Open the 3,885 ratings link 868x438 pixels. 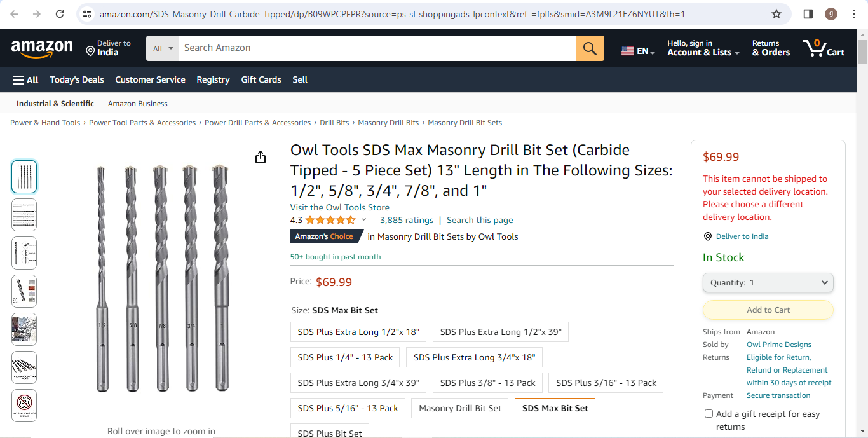(406, 220)
